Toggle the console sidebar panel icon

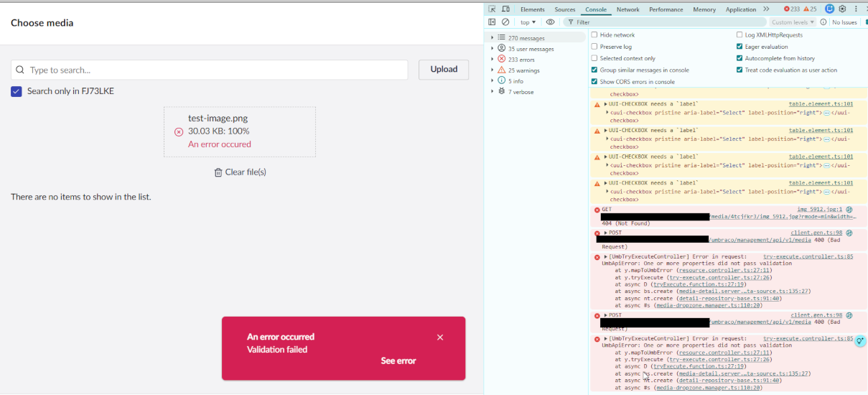(492, 22)
